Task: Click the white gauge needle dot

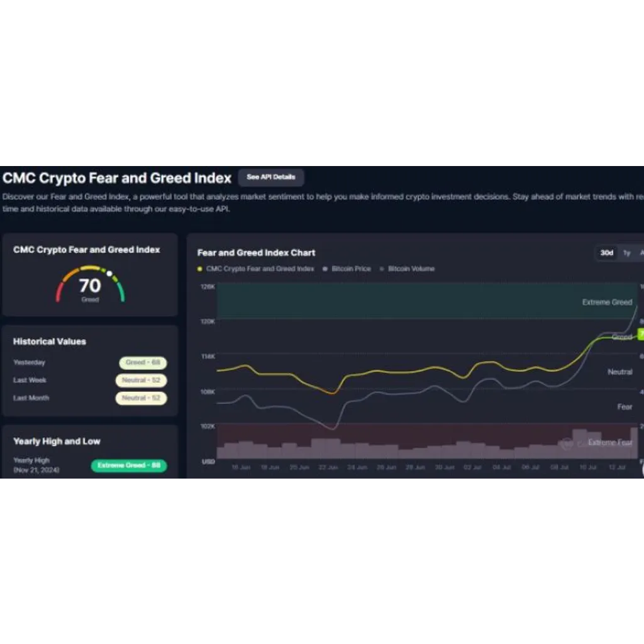Action: (x=109, y=273)
